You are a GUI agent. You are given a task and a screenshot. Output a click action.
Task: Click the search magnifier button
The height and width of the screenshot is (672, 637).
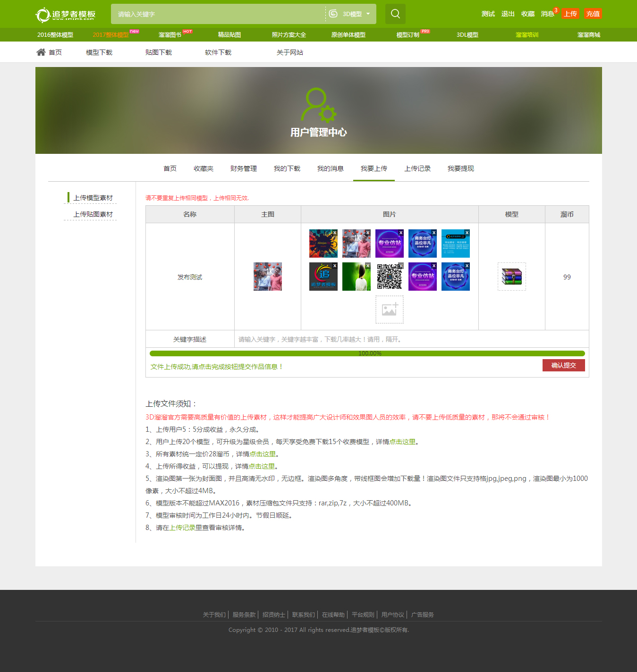[x=395, y=14]
